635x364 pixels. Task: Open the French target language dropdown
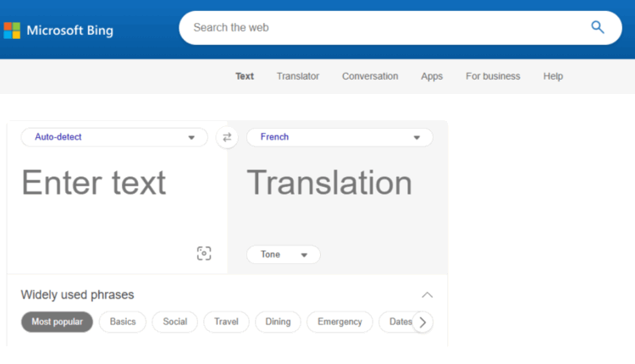click(340, 137)
